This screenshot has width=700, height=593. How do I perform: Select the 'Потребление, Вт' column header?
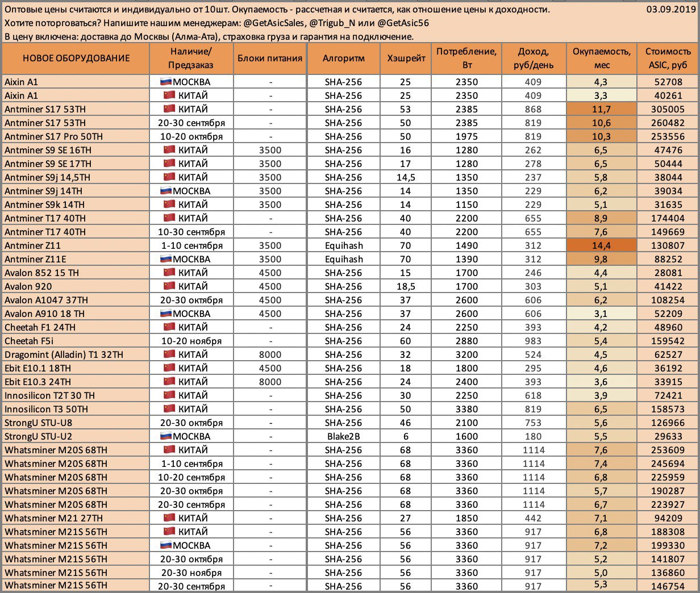[466, 59]
